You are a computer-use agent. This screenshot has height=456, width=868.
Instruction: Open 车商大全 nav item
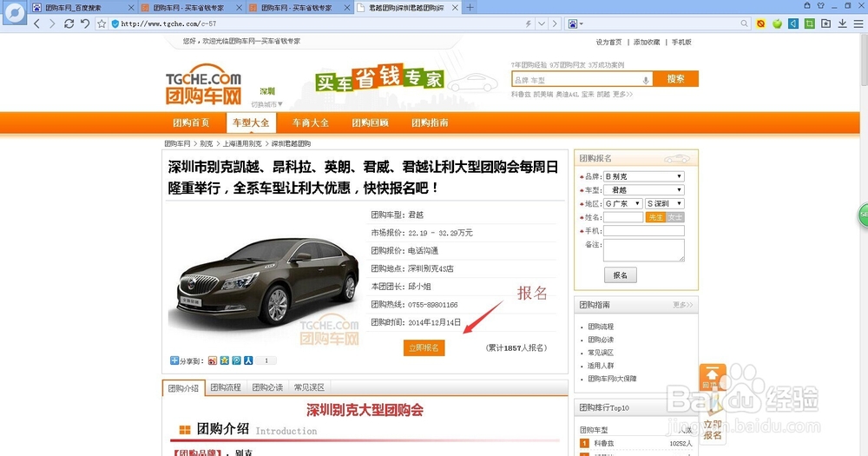pyautogui.click(x=311, y=122)
